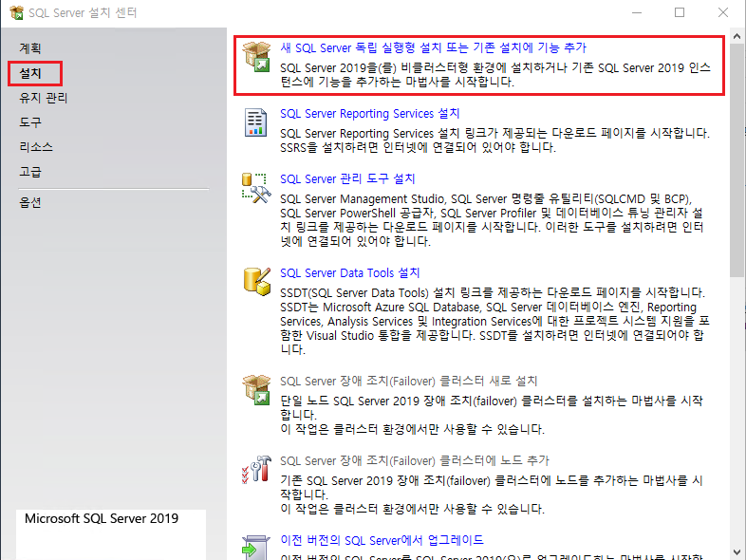746x560 pixels.
Task: Click the vertical scrollbar thumb
Action: click(x=737, y=160)
